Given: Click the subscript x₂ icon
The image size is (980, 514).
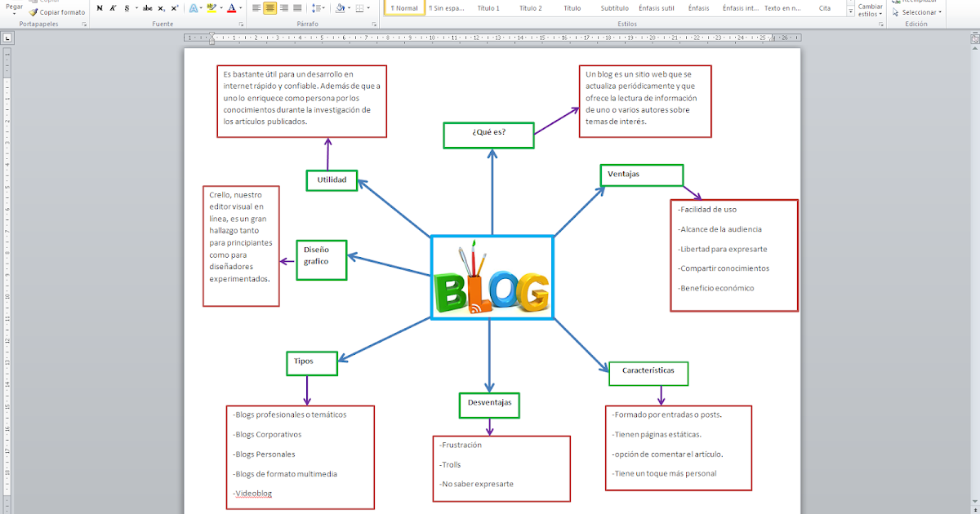Looking at the screenshot, I should [161, 8].
